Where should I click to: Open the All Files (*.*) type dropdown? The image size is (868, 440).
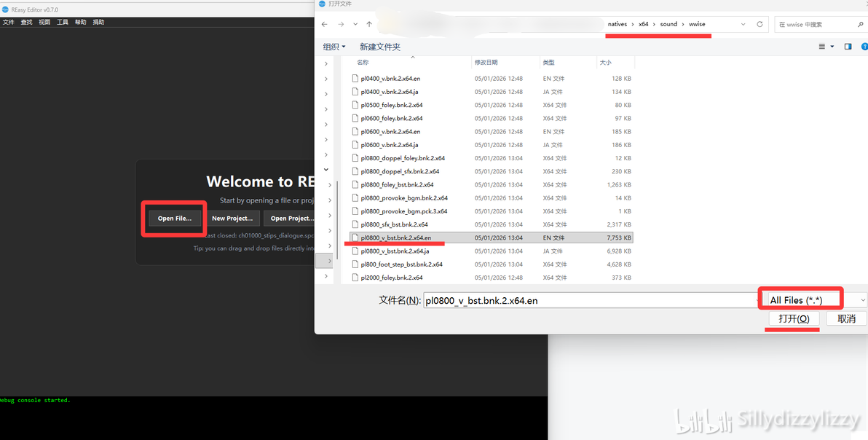coord(816,300)
